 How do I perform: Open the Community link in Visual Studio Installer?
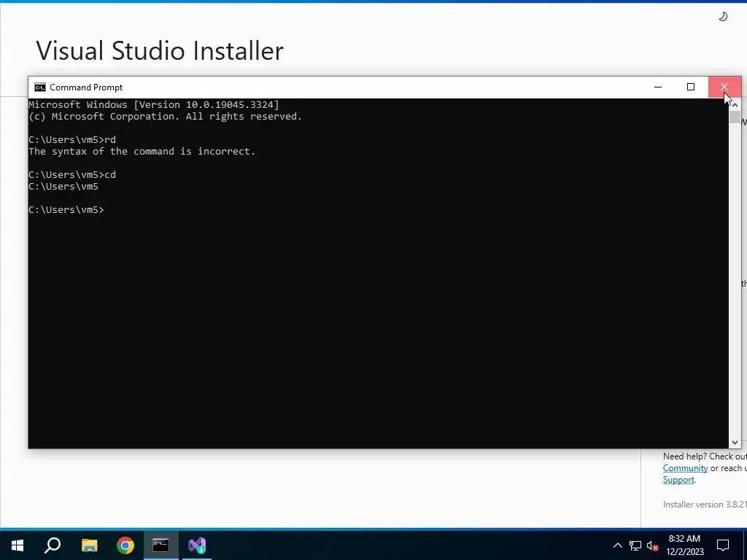685,468
